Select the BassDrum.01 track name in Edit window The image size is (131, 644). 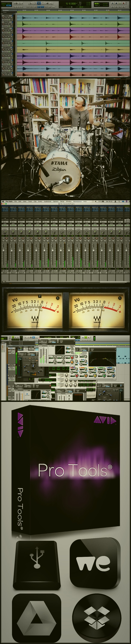7,41
